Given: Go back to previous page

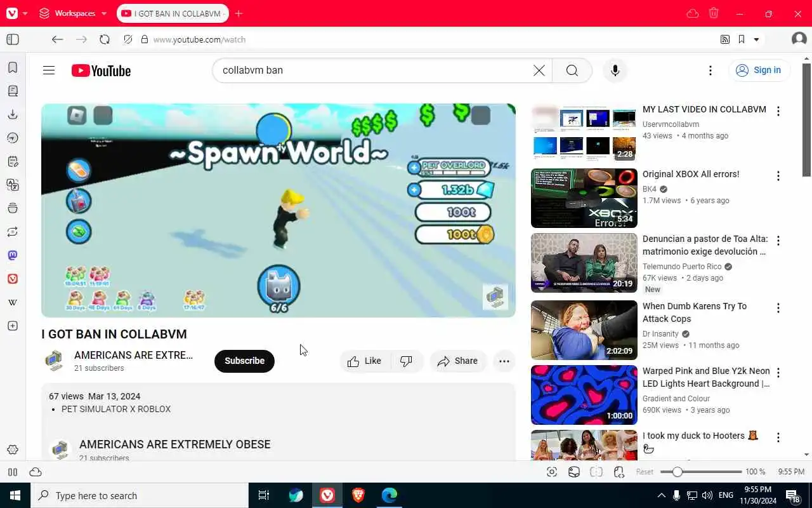Looking at the screenshot, I should [x=57, y=39].
